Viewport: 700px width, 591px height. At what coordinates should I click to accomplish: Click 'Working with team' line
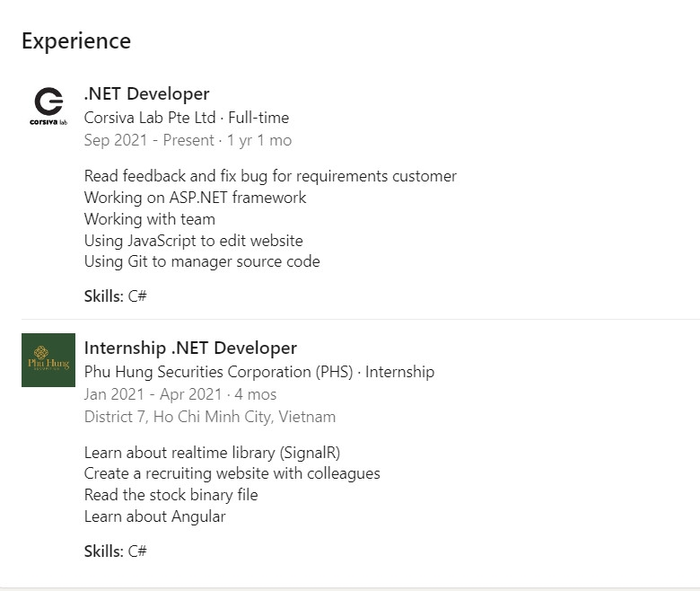150,219
